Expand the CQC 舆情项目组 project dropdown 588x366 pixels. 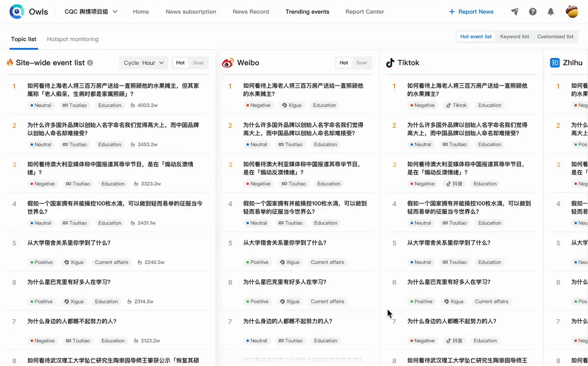click(91, 11)
